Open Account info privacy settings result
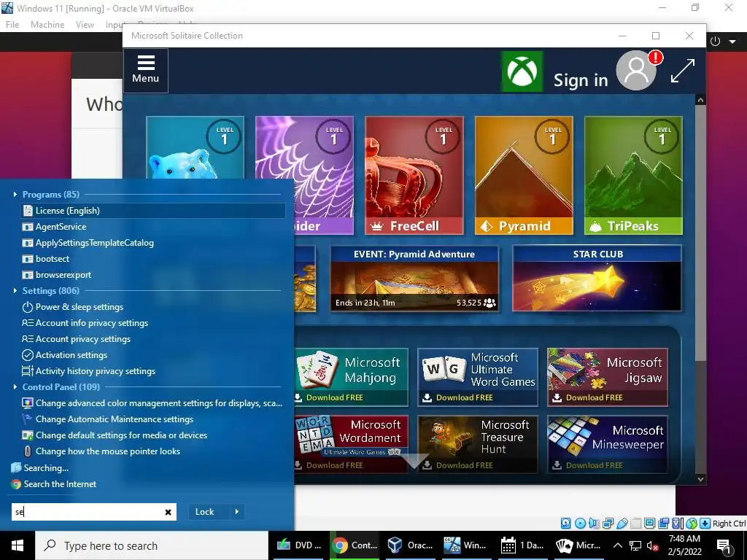Viewport: 747px width, 560px height. pos(153,323)
